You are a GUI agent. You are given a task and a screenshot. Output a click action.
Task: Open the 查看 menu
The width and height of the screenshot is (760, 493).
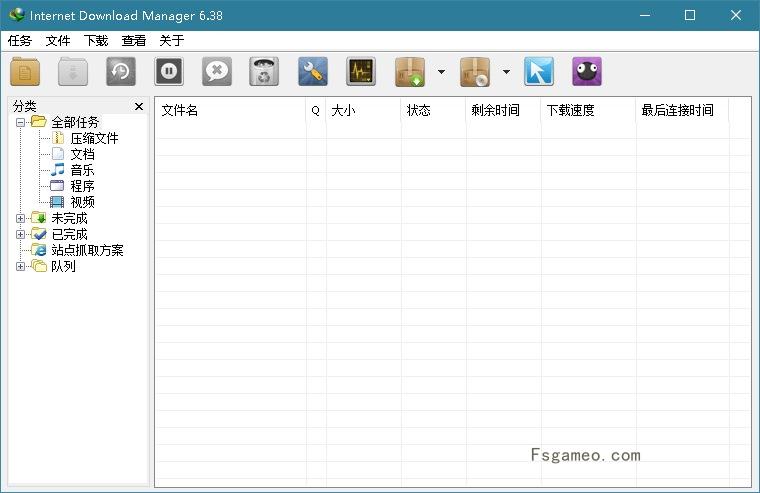(133, 41)
